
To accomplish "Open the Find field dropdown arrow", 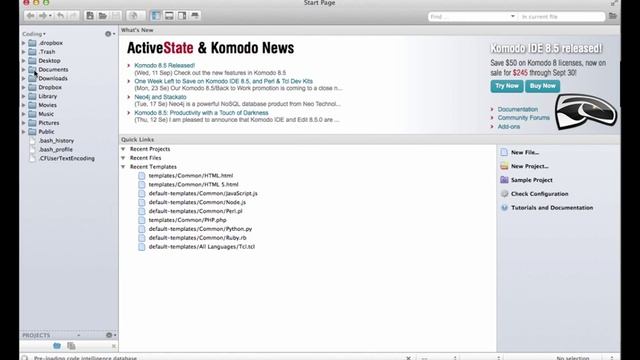I will click(x=513, y=16).
